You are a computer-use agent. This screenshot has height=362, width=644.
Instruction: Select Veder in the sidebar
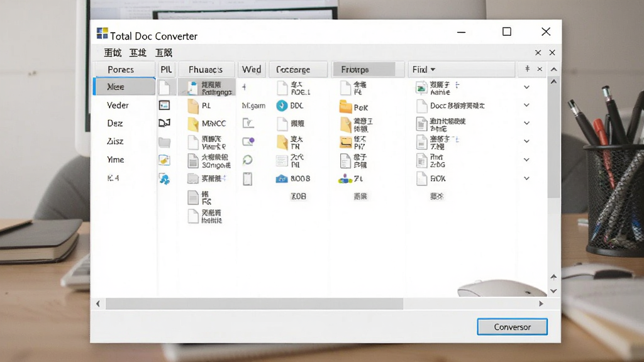118,105
